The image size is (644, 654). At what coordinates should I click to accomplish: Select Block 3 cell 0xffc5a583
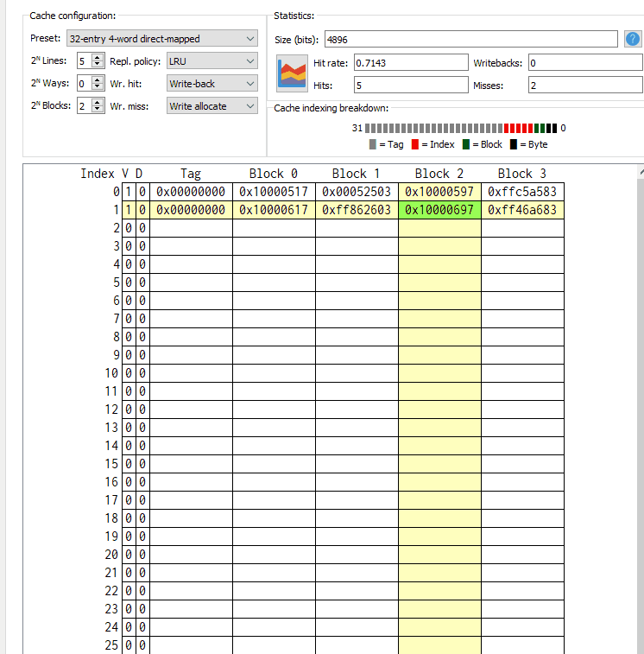(522, 192)
